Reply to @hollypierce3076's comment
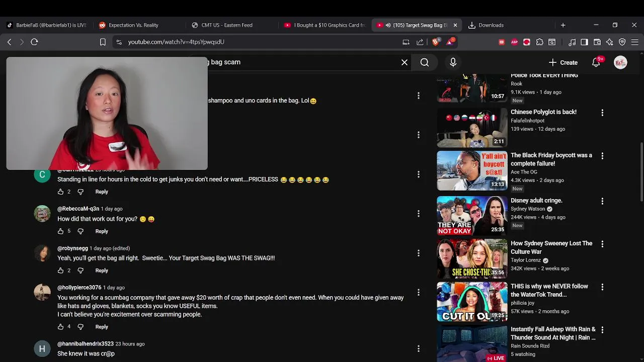 click(102, 327)
